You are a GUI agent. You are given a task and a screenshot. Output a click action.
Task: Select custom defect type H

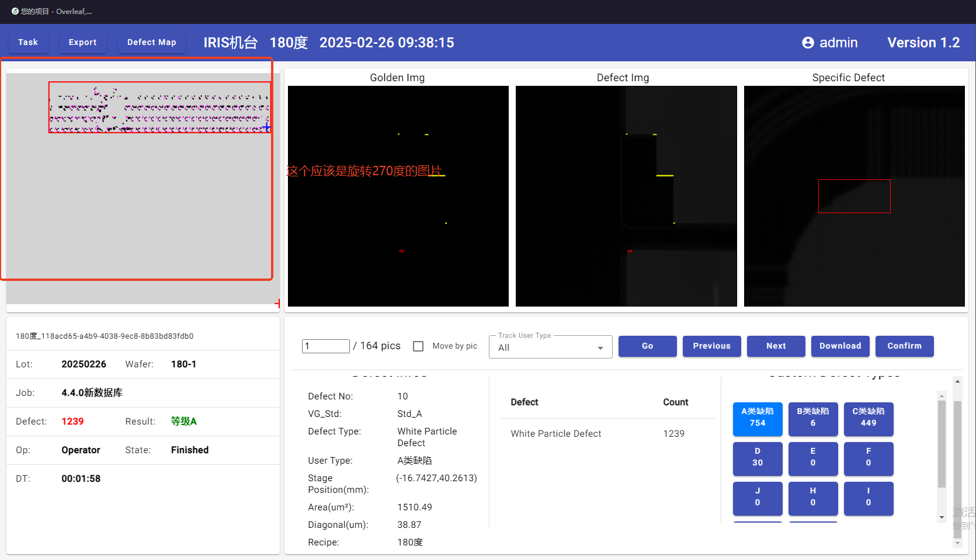pos(813,499)
